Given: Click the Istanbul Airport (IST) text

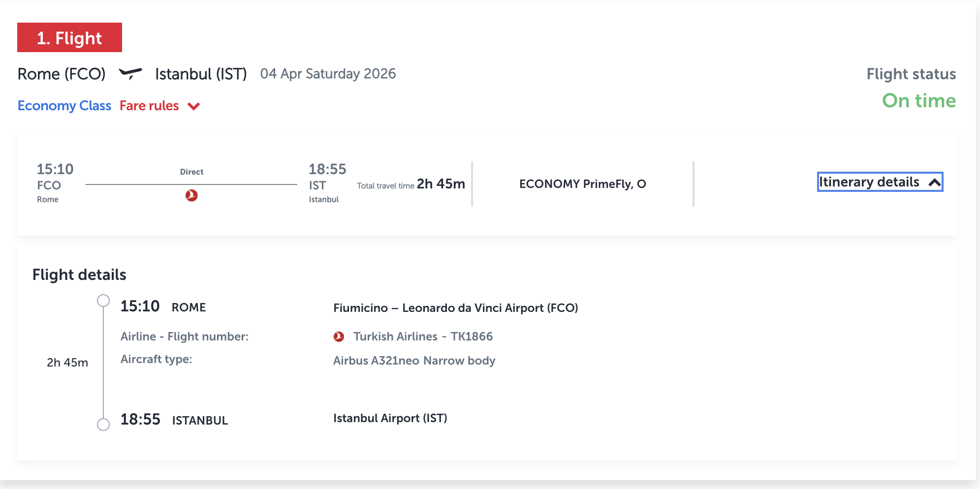Looking at the screenshot, I should 390,418.
